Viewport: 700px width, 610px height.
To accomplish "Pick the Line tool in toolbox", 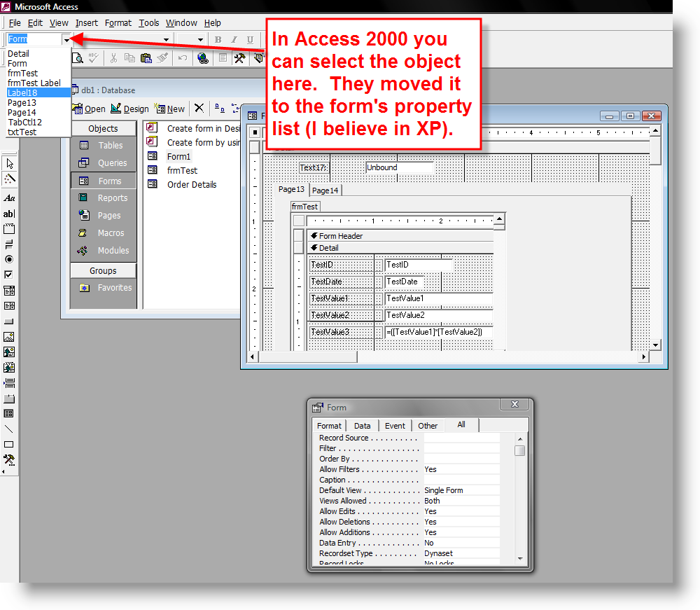I will click(x=9, y=429).
